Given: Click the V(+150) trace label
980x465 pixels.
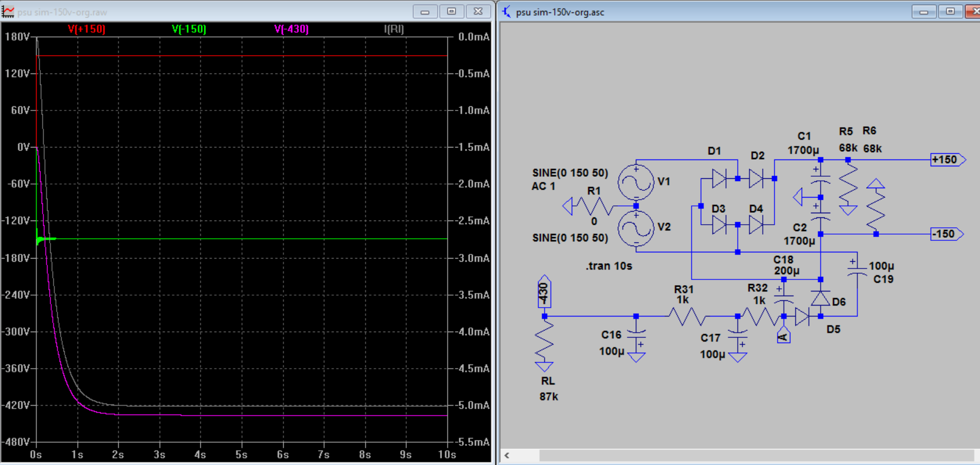Looking at the screenshot, I should point(87,29).
